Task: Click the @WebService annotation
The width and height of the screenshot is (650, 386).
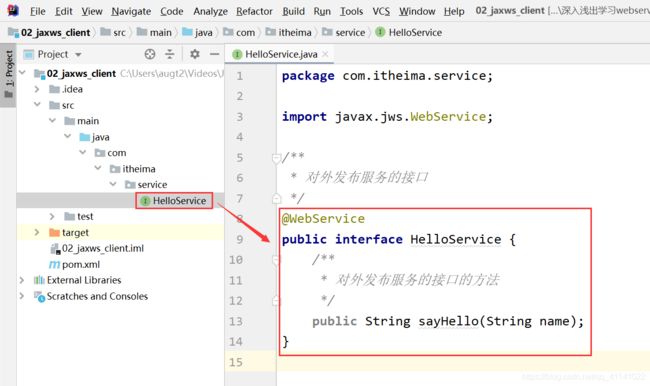Action: 323,218
